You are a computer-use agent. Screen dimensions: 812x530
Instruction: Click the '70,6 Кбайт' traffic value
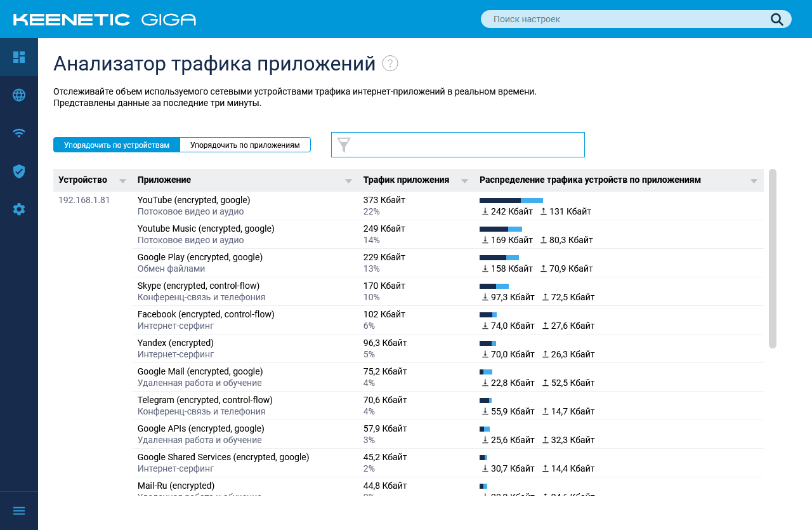pos(385,400)
